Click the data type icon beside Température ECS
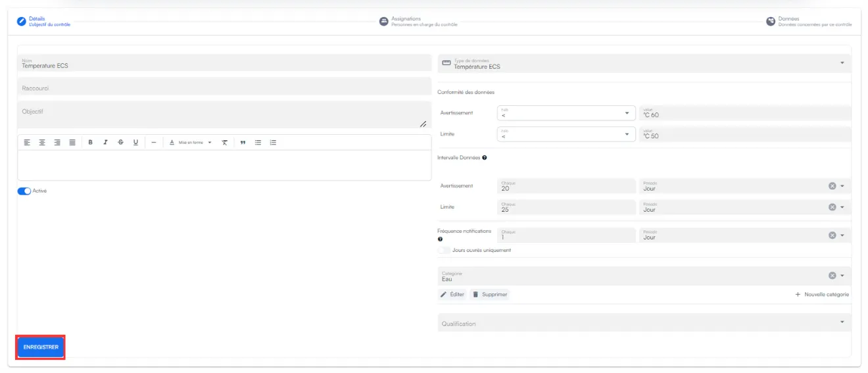The width and height of the screenshot is (868, 373). pos(446,63)
